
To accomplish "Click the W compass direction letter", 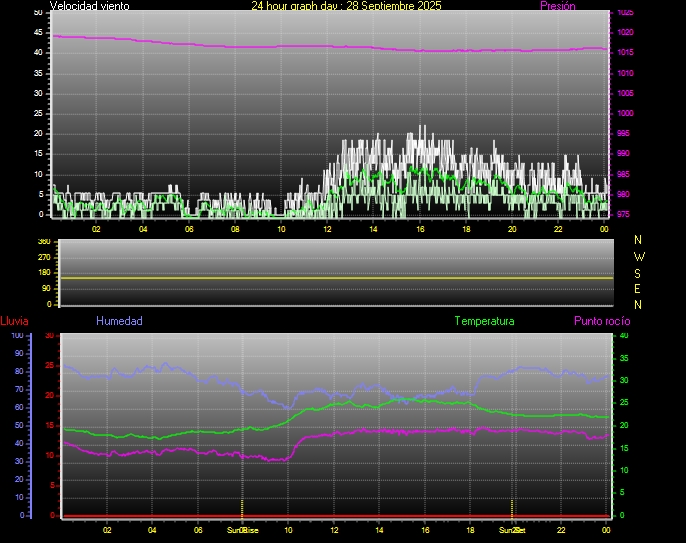I will tap(639, 256).
